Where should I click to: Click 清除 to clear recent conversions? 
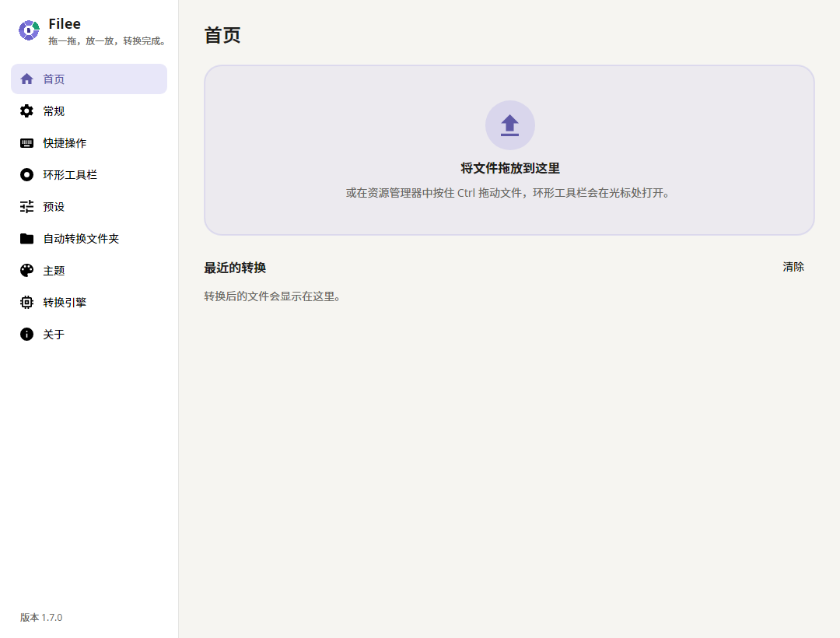tap(793, 267)
